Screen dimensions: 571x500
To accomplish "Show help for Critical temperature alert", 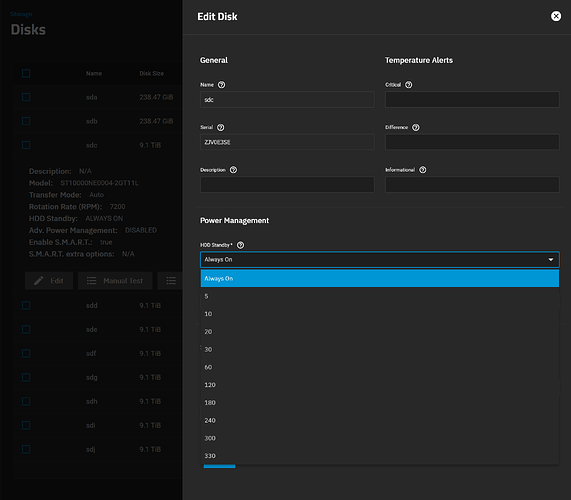I will [x=409, y=85].
